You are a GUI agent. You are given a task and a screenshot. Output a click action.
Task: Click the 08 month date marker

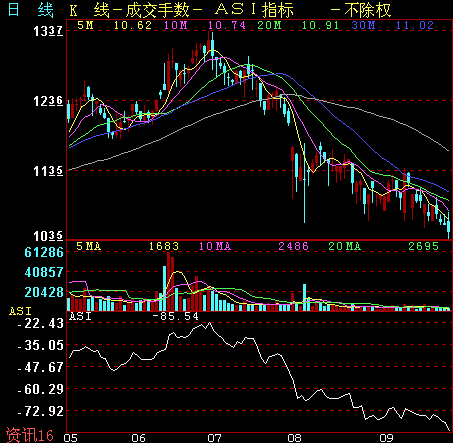(x=294, y=438)
